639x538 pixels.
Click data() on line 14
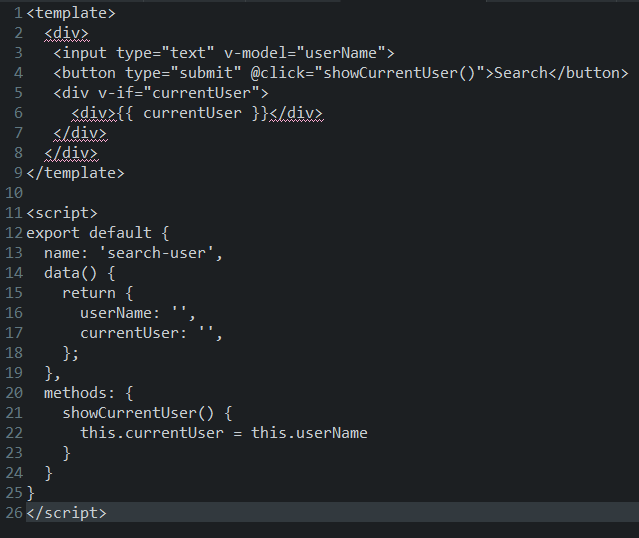click(x=71, y=273)
